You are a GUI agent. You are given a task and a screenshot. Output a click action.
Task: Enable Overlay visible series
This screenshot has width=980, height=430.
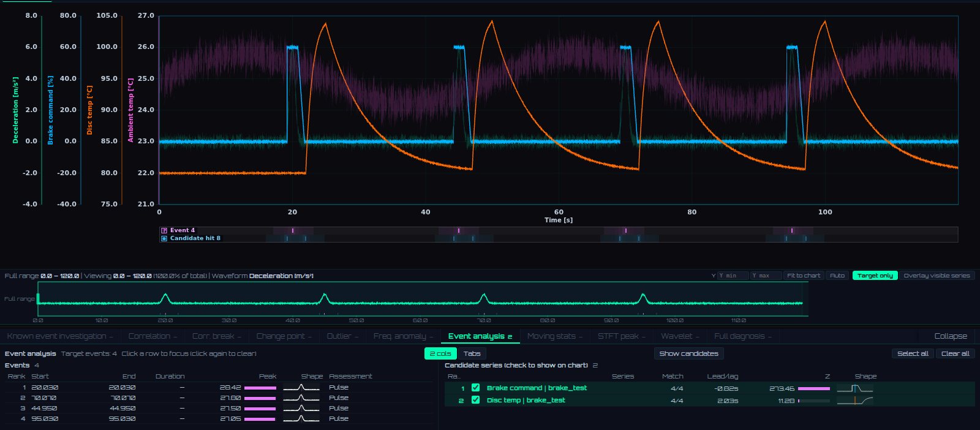click(x=937, y=276)
